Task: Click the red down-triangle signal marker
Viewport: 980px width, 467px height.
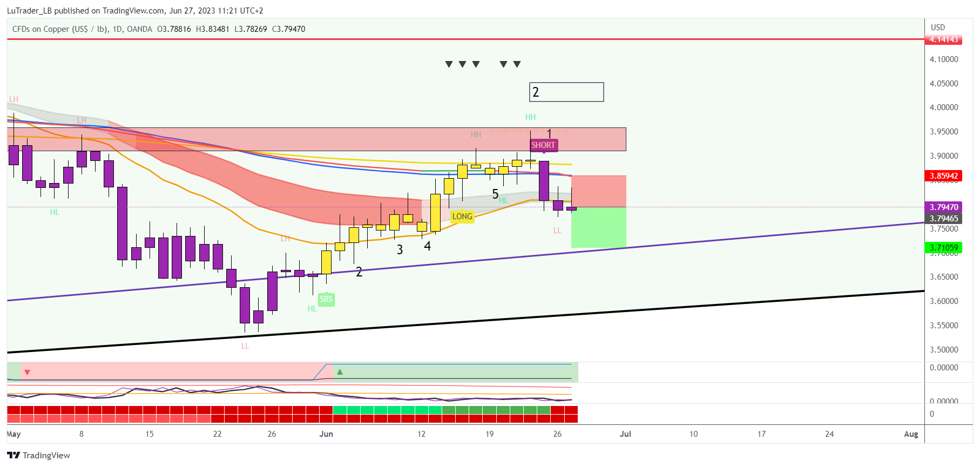Action: pyautogui.click(x=27, y=373)
